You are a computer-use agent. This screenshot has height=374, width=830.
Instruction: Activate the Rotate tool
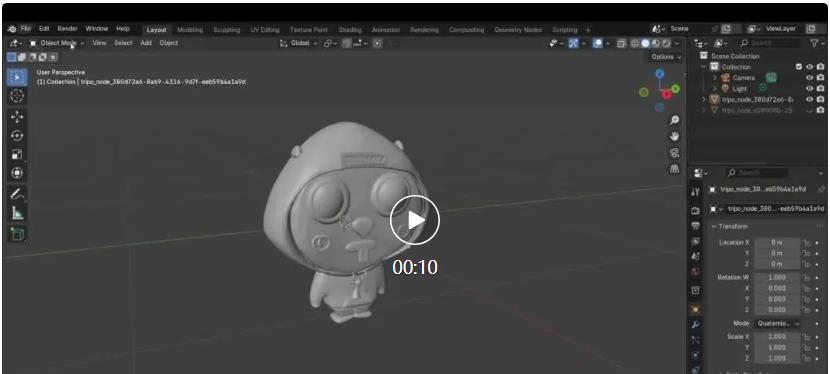click(17, 136)
